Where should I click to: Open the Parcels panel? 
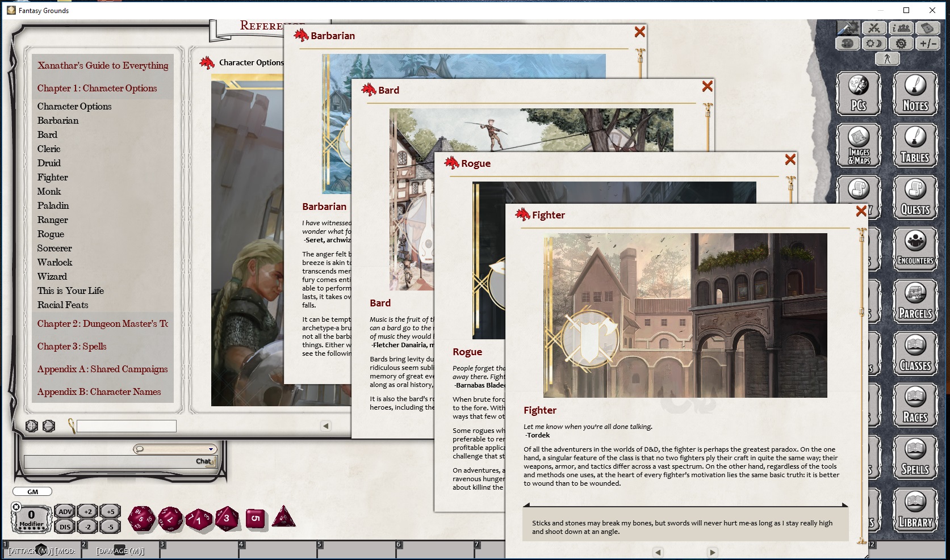pyautogui.click(x=915, y=301)
